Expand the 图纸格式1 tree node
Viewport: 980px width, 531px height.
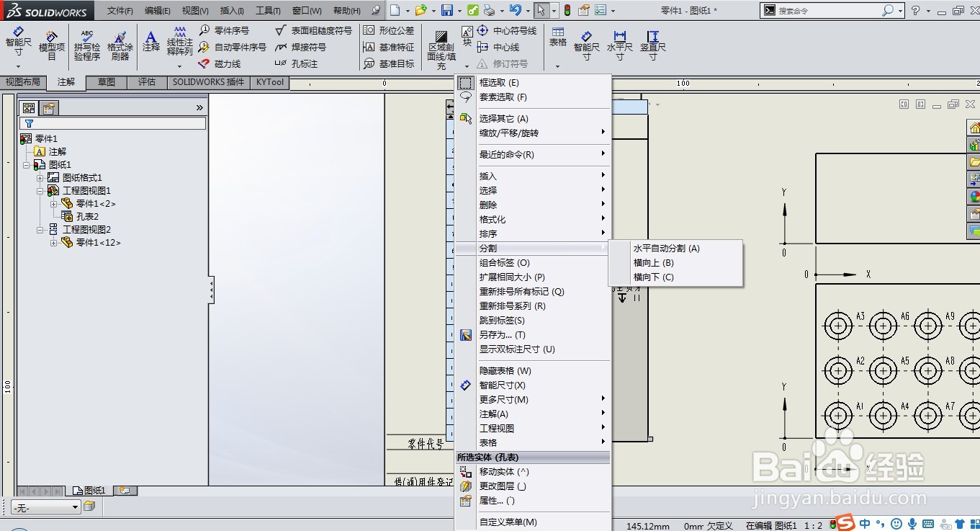point(40,178)
